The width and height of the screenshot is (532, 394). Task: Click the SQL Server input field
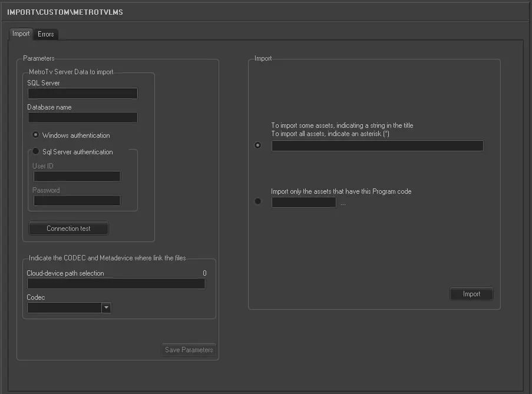82,93
